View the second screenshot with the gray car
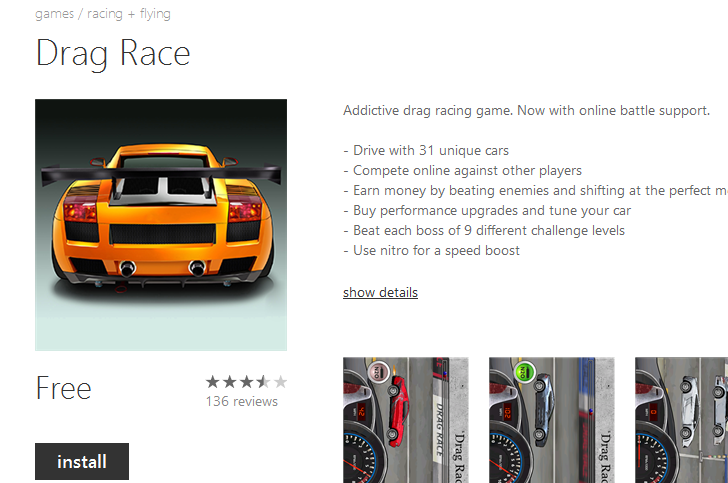 pos(552,420)
